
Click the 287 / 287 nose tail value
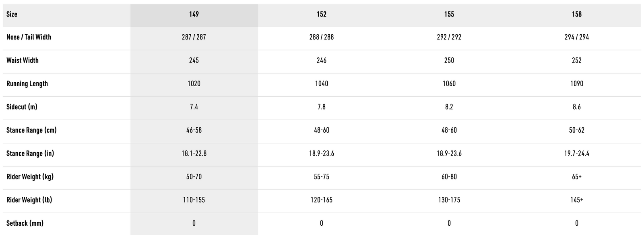(194, 37)
